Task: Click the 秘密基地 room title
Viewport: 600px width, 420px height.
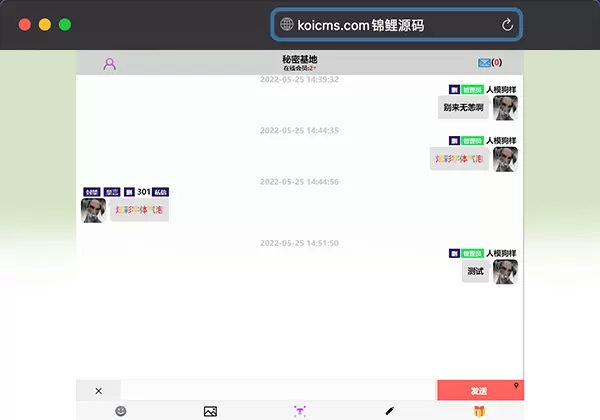Action: click(x=300, y=59)
